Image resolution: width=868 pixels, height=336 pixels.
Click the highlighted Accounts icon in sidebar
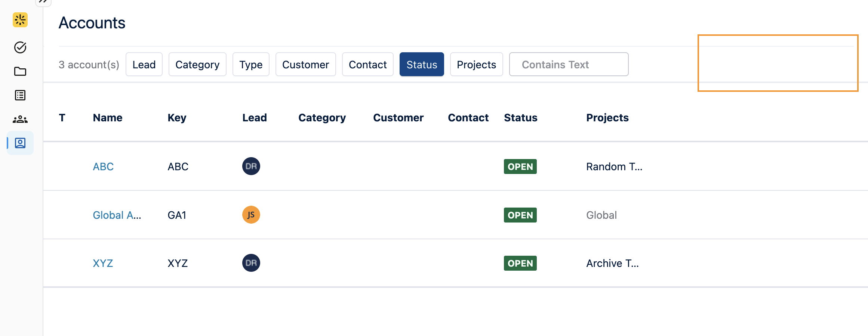20,143
